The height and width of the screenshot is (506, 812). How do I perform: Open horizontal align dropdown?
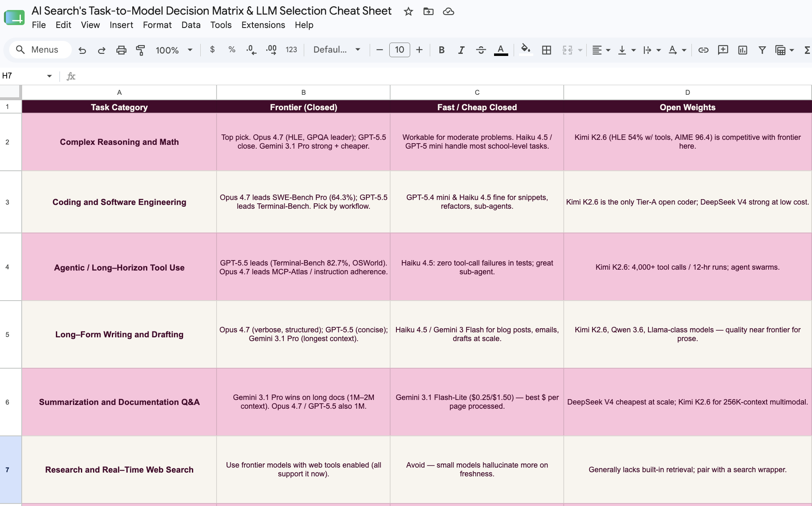[x=601, y=50]
